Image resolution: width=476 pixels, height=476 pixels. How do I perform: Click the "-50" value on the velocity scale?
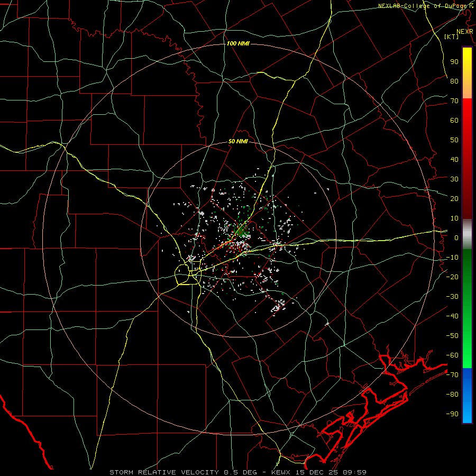[x=452, y=336]
